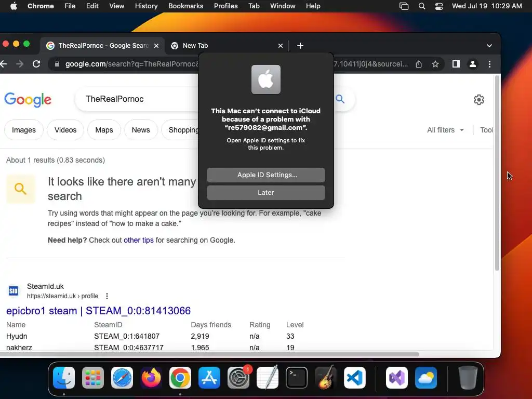
Task: Click STEAM_0:1:641807 cell
Action: (127, 336)
